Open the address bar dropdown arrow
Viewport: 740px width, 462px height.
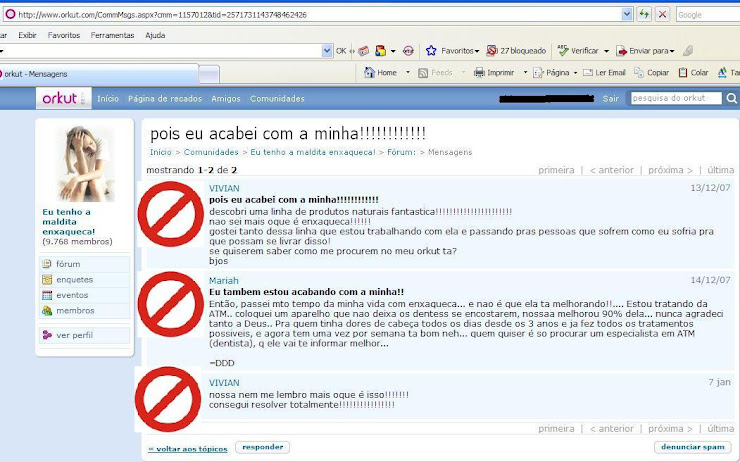click(x=627, y=14)
